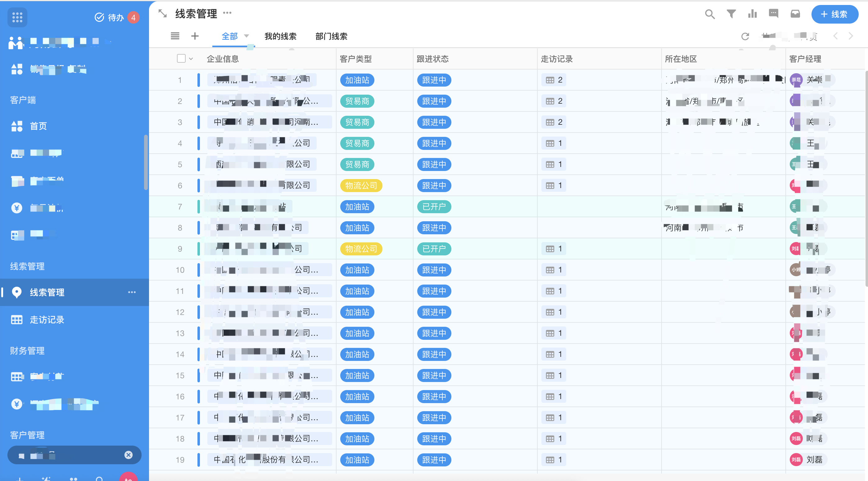This screenshot has height=481, width=868.
Task: Click the yen icon under 财务管理 section
Action: pyautogui.click(x=16, y=403)
